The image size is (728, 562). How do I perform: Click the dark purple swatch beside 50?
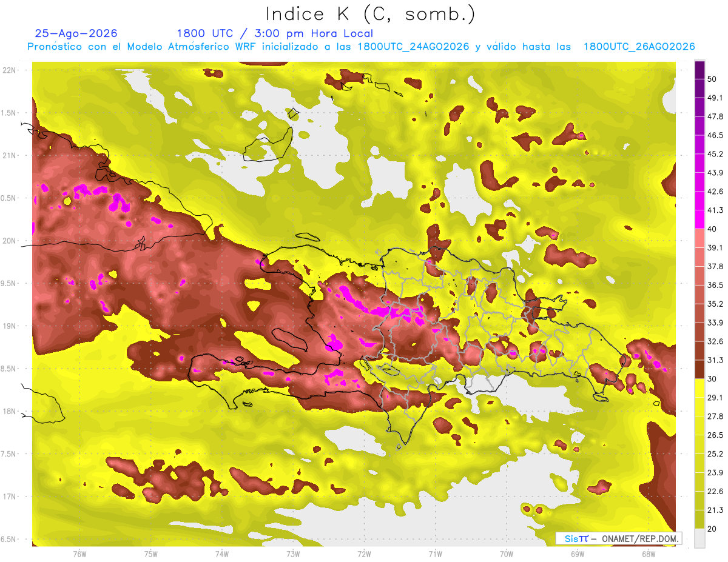[x=699, y=70]
